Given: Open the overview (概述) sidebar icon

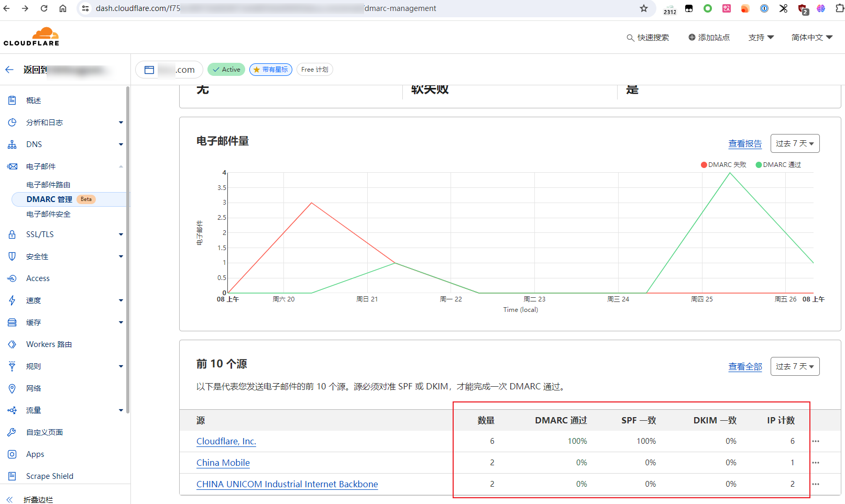Looking at the screenshot, I should pyautogui.click(x=12, y=100).
